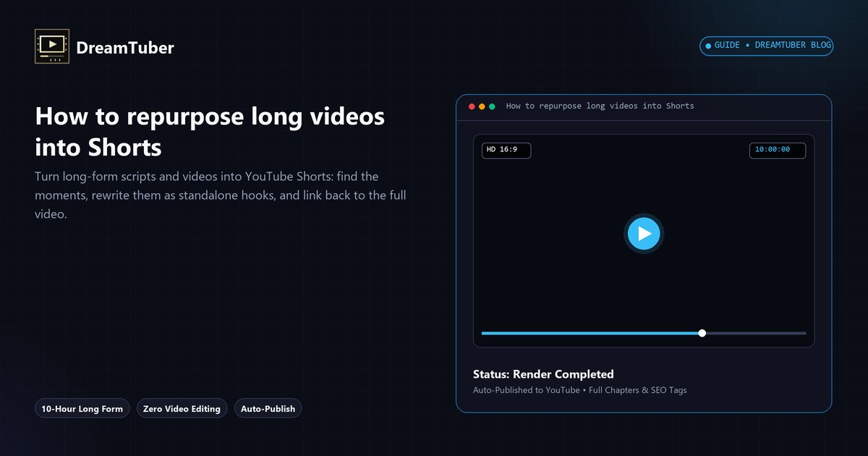Click the HD 16:9 badge
868x456 pixels.
[506, 150]
